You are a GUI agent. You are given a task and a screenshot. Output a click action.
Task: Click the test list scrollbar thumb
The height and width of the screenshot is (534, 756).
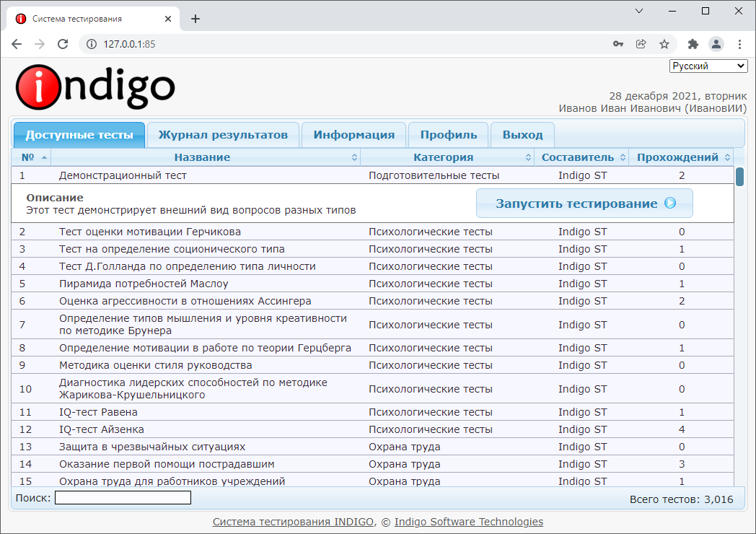pos(739,177)
